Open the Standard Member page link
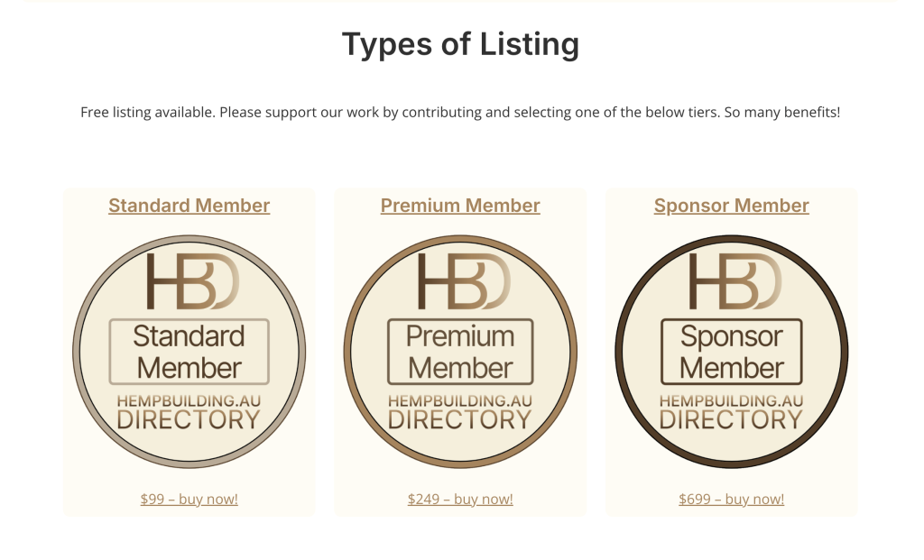This screenshot has height=560, width=924. pyautogui.click(x=189, y=206)
